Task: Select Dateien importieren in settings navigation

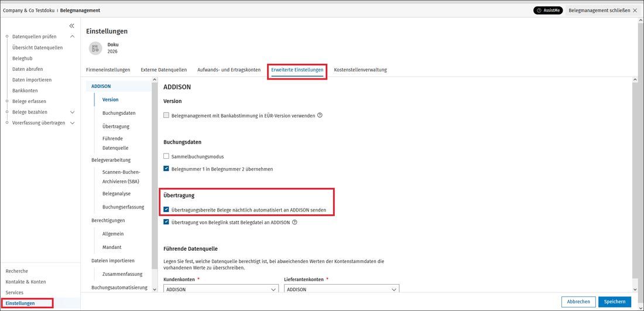Action: point(113,261)
